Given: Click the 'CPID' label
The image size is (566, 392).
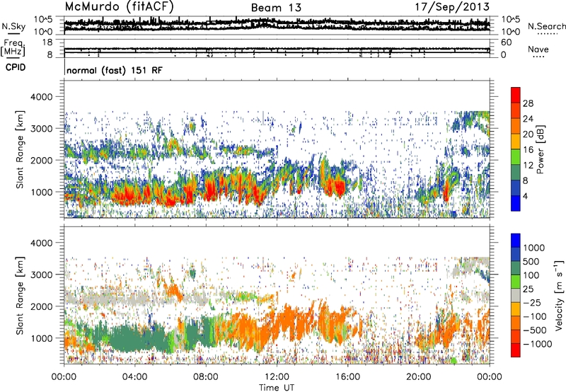Looking at the screenshot, I should (15, 67).
